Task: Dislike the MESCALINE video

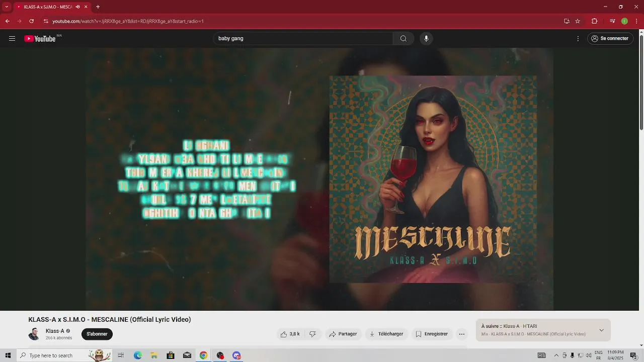Action: pyautogui.click(x=312, y=334)
